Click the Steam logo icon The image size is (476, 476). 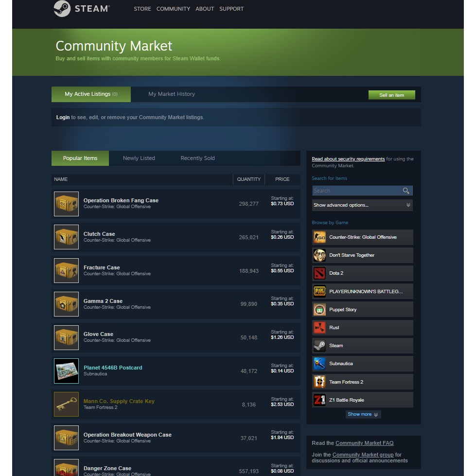tap(62, 8)
